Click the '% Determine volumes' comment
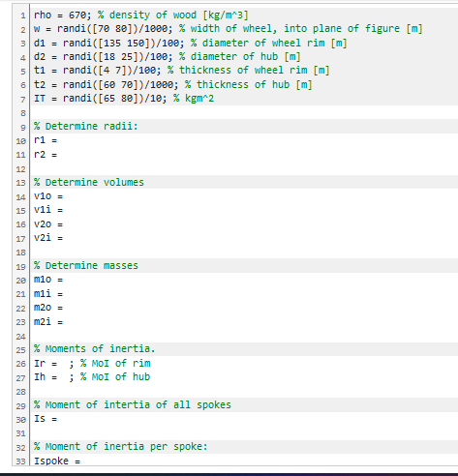This screenshot has width=458, height=476. pos(89,182)
